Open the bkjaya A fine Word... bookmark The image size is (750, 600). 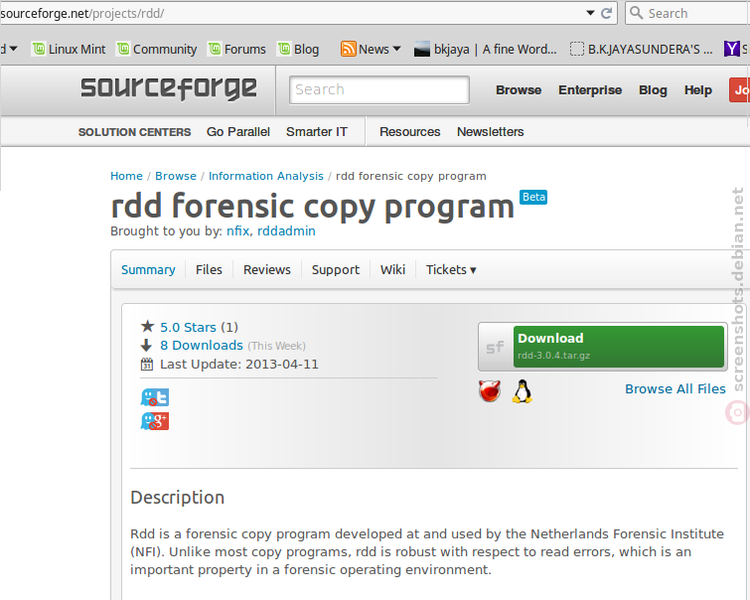pyautogui.click(x=485, y=49)
